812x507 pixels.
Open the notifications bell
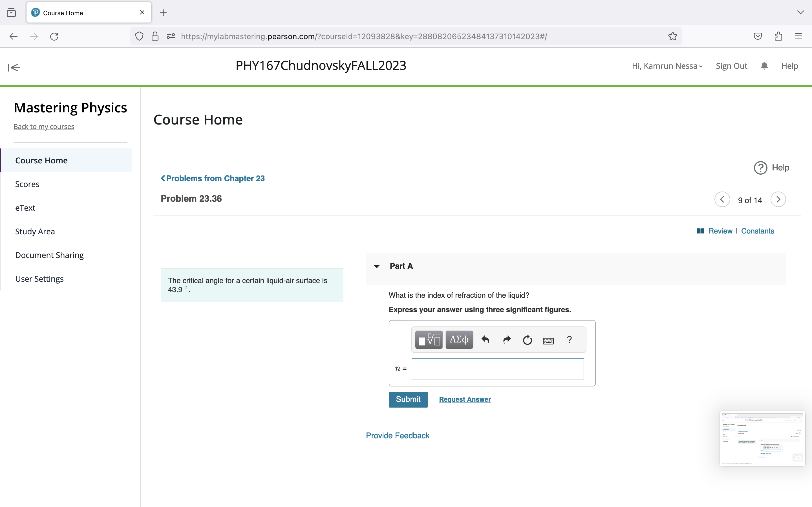[x=764, y=66]
